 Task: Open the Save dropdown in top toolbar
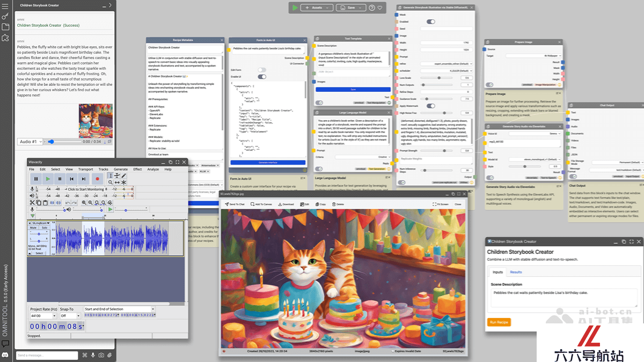pyautogui.click(x=351, y=8)
